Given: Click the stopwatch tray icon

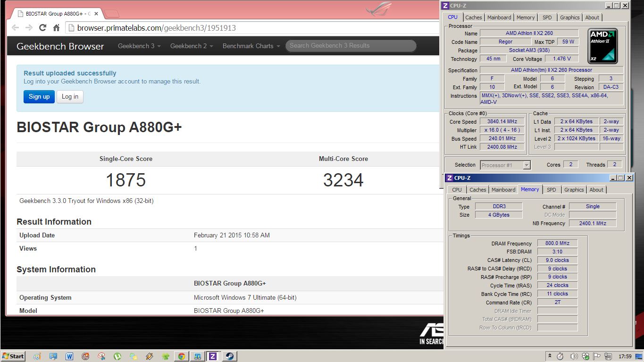Looking at the screenshot, I should click(x=560, y=356).
